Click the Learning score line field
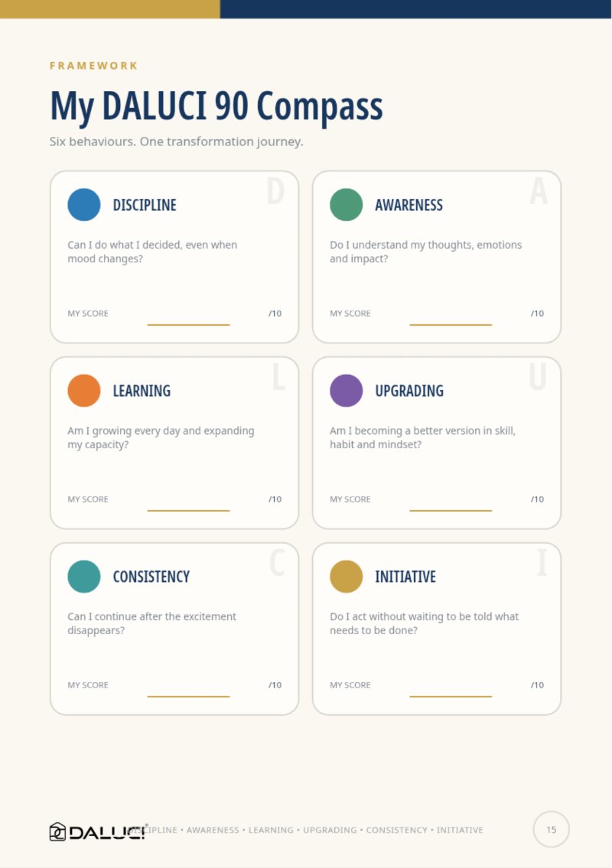The height and width of the screenshot is (868, 612). tap(188, 510)
